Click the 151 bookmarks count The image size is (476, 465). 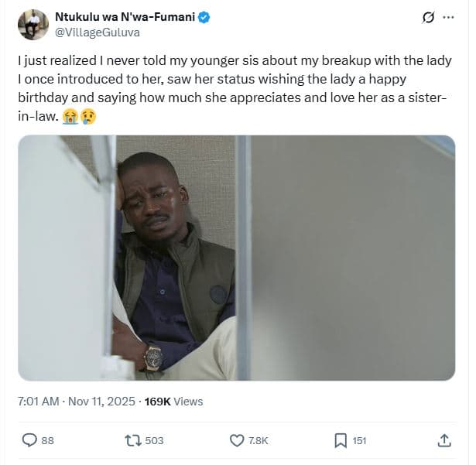[359, 440]
